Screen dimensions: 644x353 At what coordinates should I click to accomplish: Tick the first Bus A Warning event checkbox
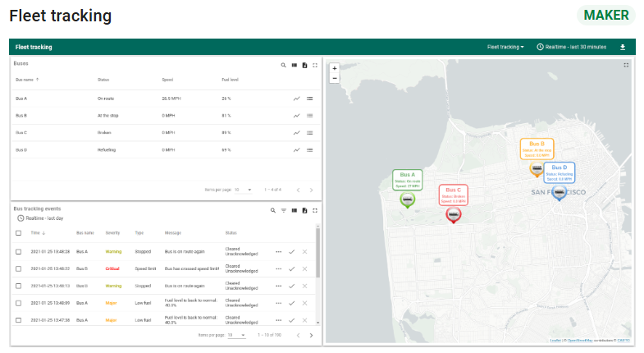tap(18, 251)
